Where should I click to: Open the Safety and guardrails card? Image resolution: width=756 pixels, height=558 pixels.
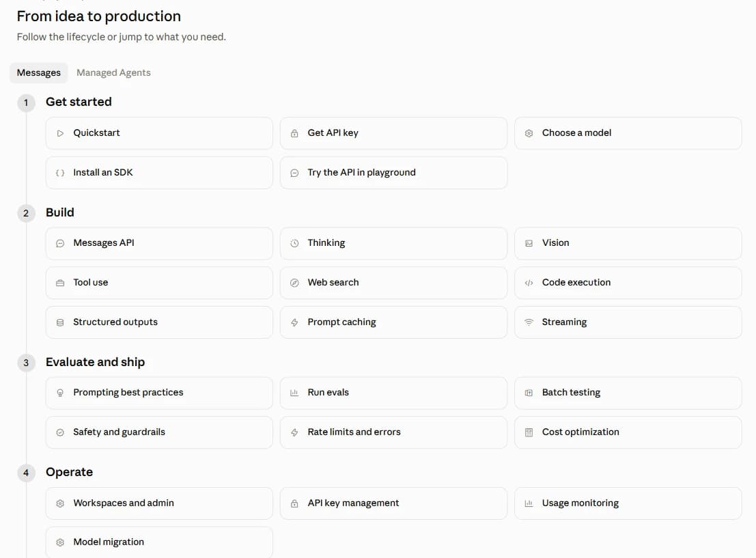[159, 432]
